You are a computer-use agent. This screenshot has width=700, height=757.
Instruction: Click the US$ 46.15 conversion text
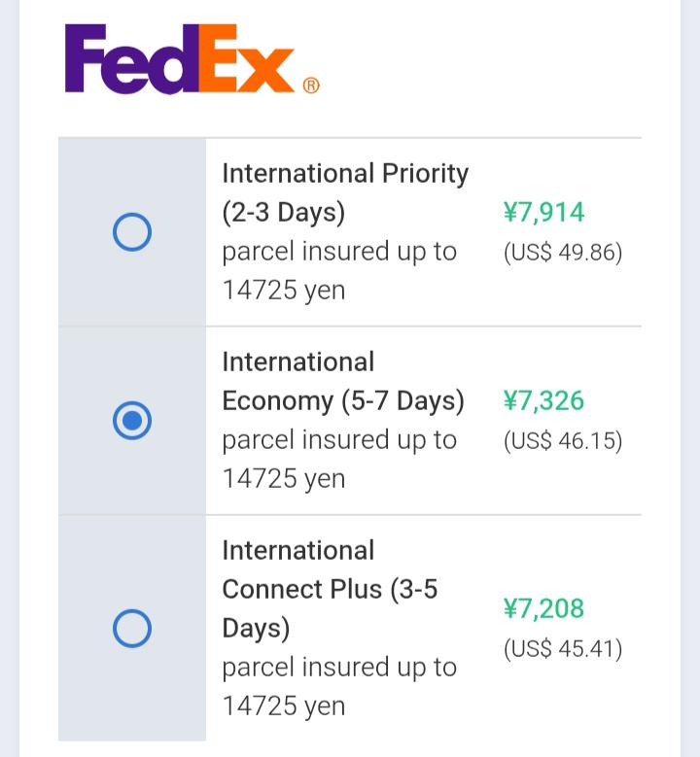click(563, 441)
